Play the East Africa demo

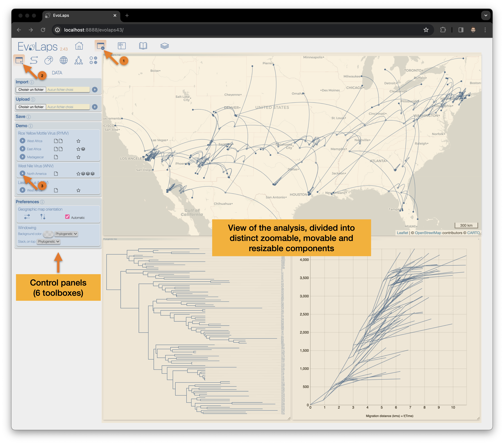tap(22, 149)
